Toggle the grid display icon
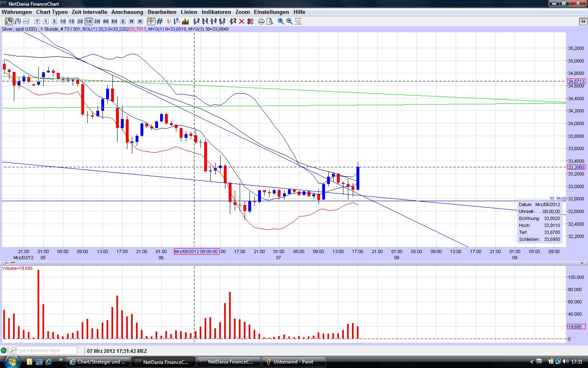The height and width of the screenshot is (368, 588). coord(160,21)
